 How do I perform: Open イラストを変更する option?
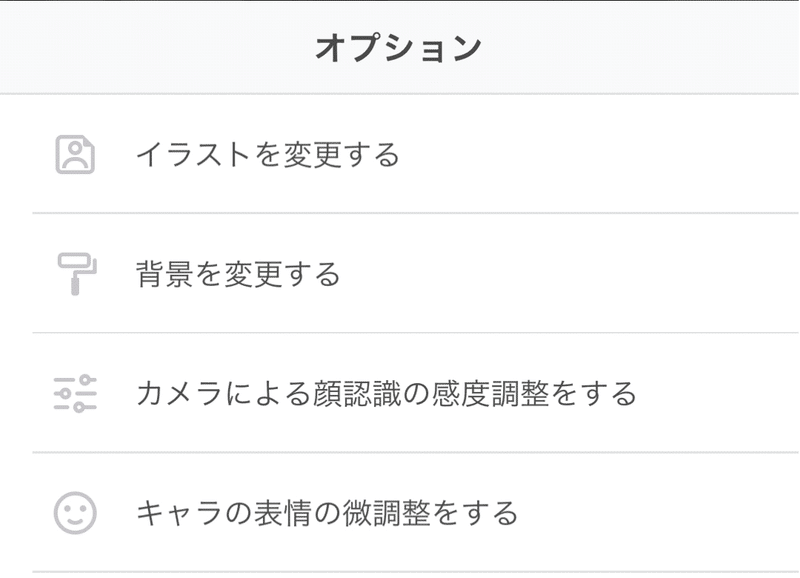[x=400, y=155]
